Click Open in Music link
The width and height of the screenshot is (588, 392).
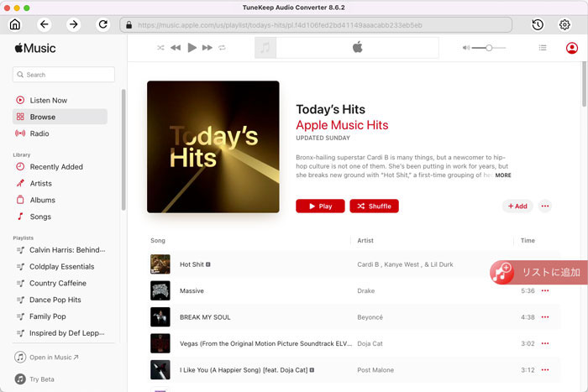[47, 357]
